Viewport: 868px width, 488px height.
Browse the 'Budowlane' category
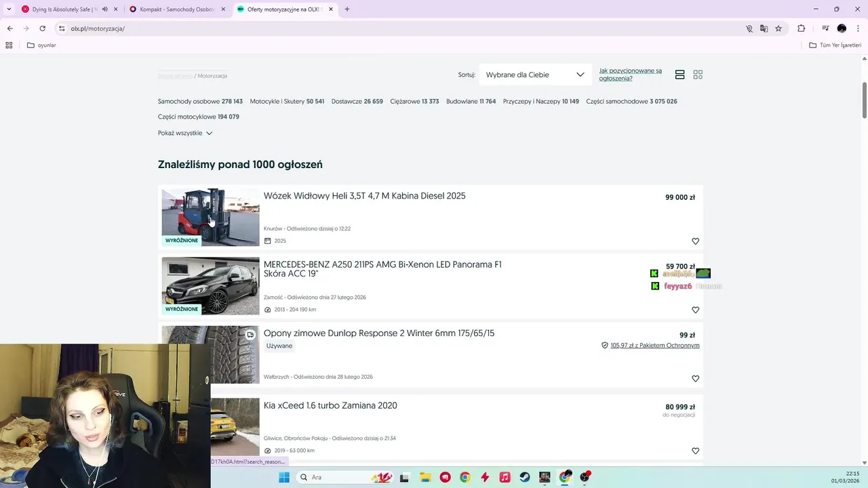click(x=471, y=102)
